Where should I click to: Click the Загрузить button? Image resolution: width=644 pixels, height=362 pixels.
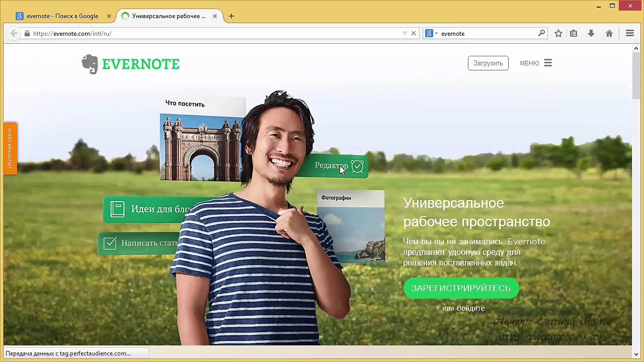point(488,63)
